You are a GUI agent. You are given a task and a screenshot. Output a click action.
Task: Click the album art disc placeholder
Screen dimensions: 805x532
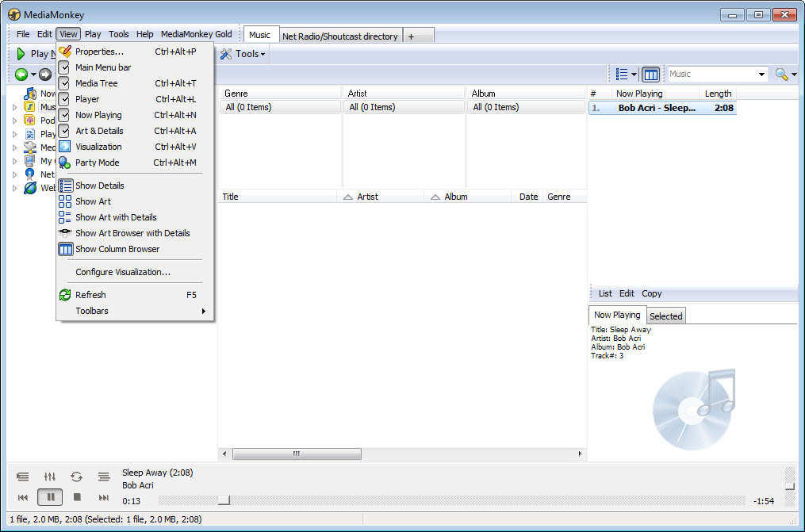[694, 409]
